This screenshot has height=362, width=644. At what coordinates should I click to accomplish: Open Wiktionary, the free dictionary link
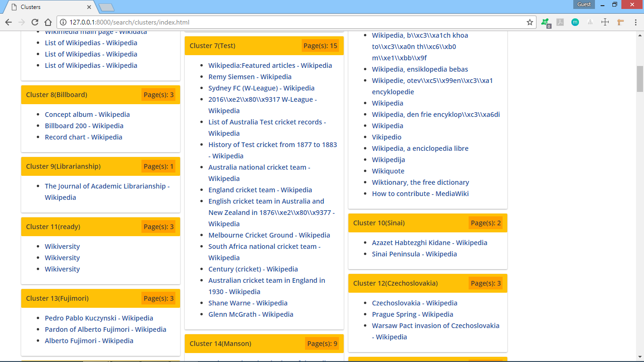[x=421, y=182]
